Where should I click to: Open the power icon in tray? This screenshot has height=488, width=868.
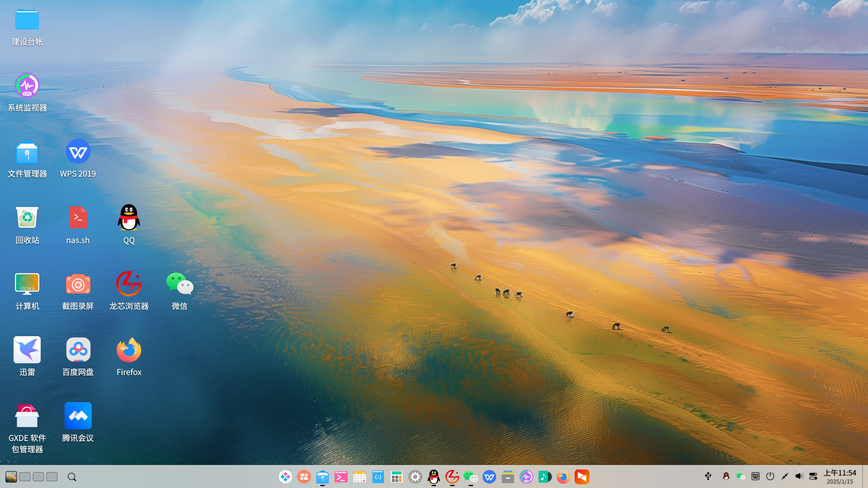(x=770, y=476)
